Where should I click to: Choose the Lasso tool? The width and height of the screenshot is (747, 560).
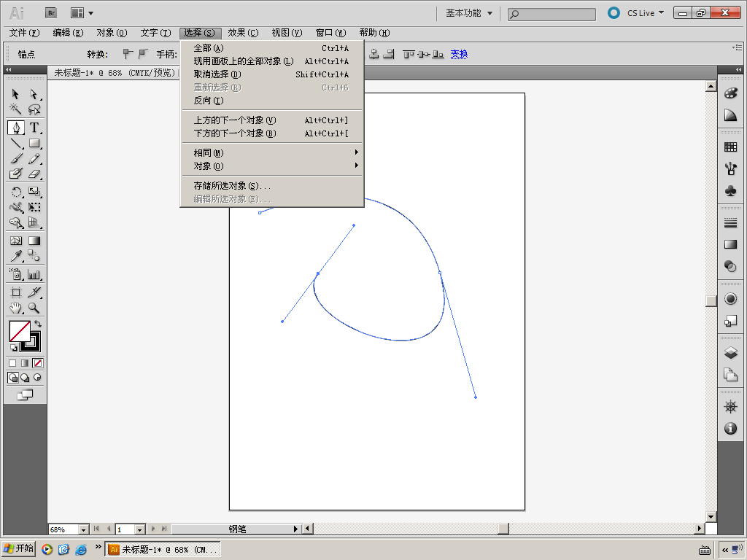pos(34,109)
